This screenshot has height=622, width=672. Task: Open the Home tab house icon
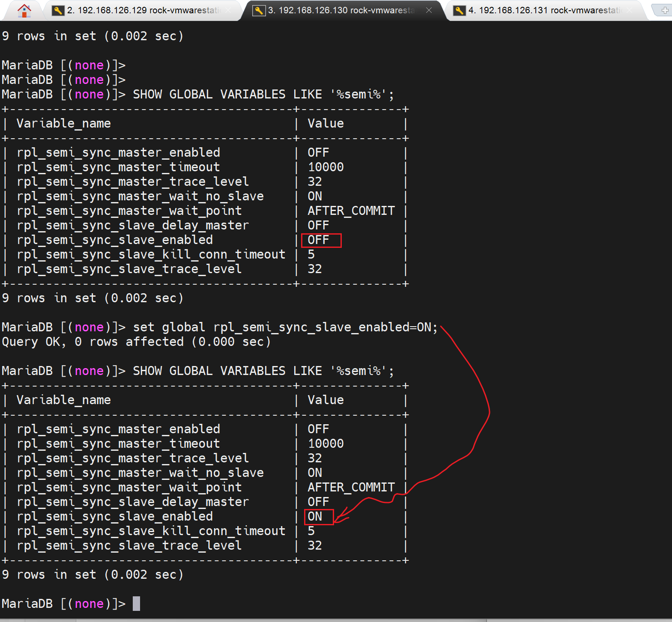[x=24, y=10]
